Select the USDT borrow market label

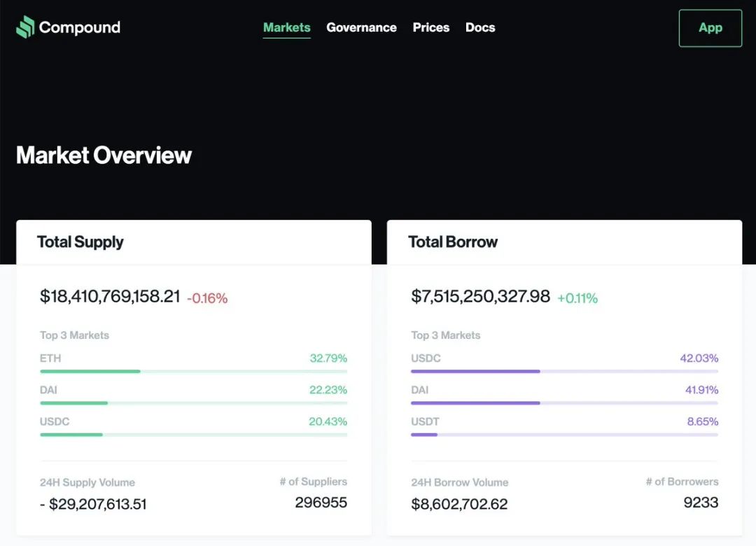426,421
